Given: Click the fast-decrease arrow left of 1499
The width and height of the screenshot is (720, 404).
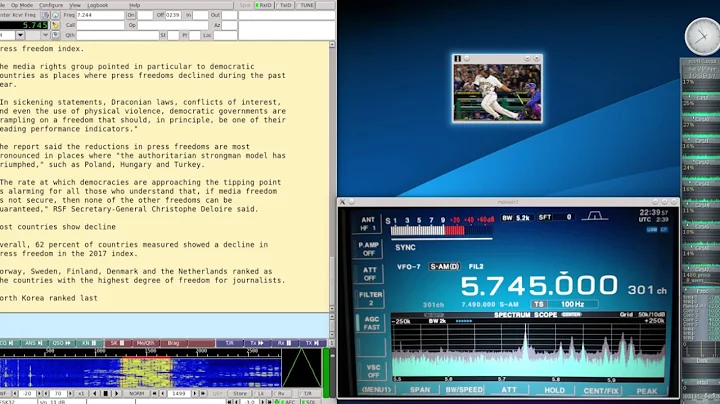Looking at the screenshot, I should tap(155, 393).
